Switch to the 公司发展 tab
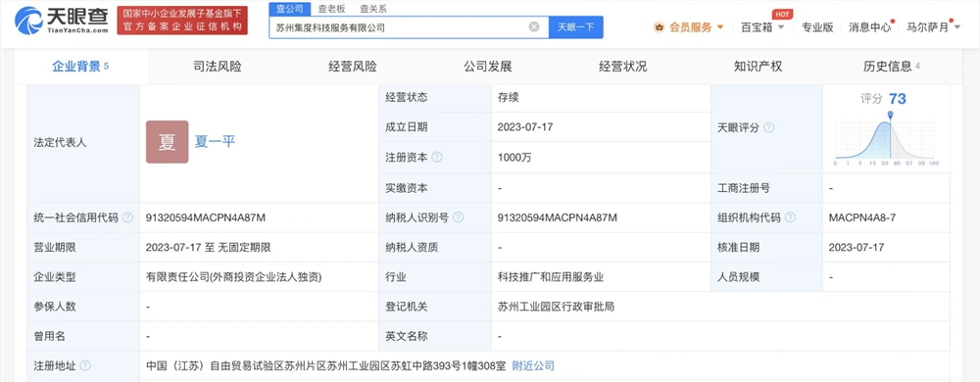 487,67
